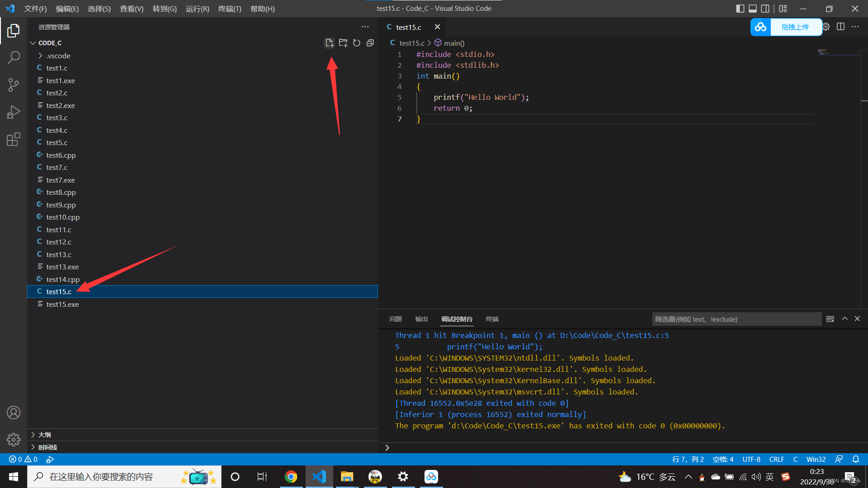This screenshot has height=488, width=868.
Task: Open the Extensions view
Action: (x=13, y=139)
